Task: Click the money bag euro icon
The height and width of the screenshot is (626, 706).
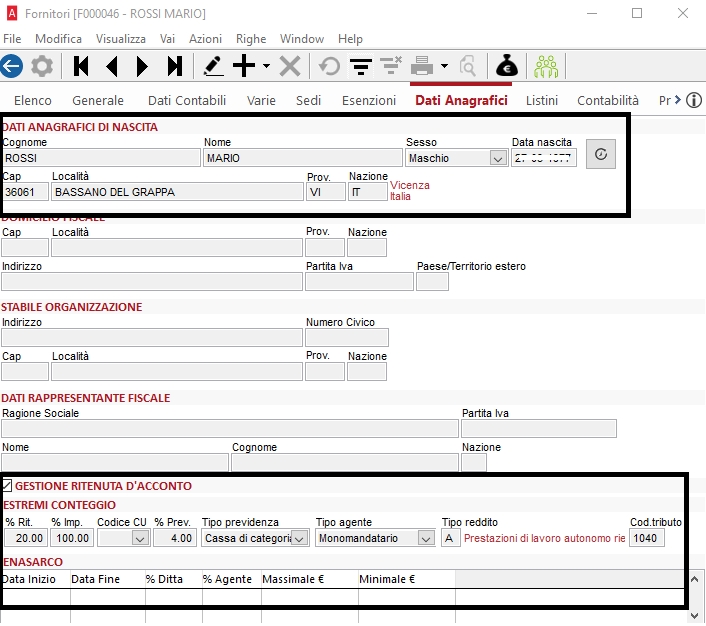Action: tap(507, 66)
